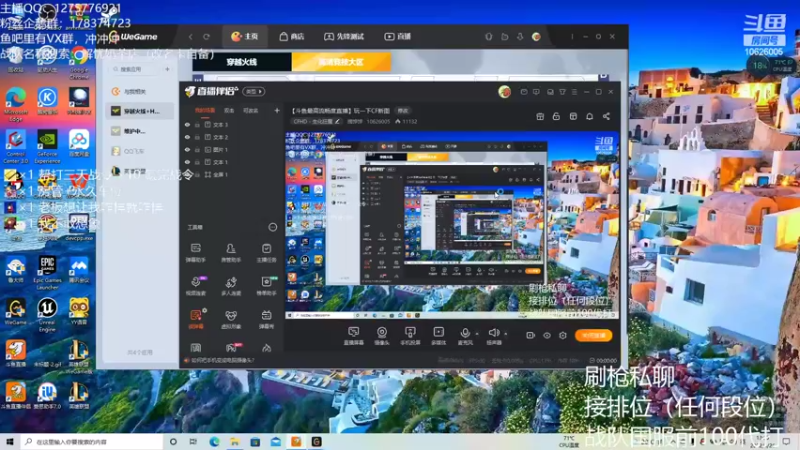Image resolution: width=800 pixels, height=450 pixels.
Task: Add 手机投屏 phone casting source
Action: pyautogui.click(x=410, y=336)
